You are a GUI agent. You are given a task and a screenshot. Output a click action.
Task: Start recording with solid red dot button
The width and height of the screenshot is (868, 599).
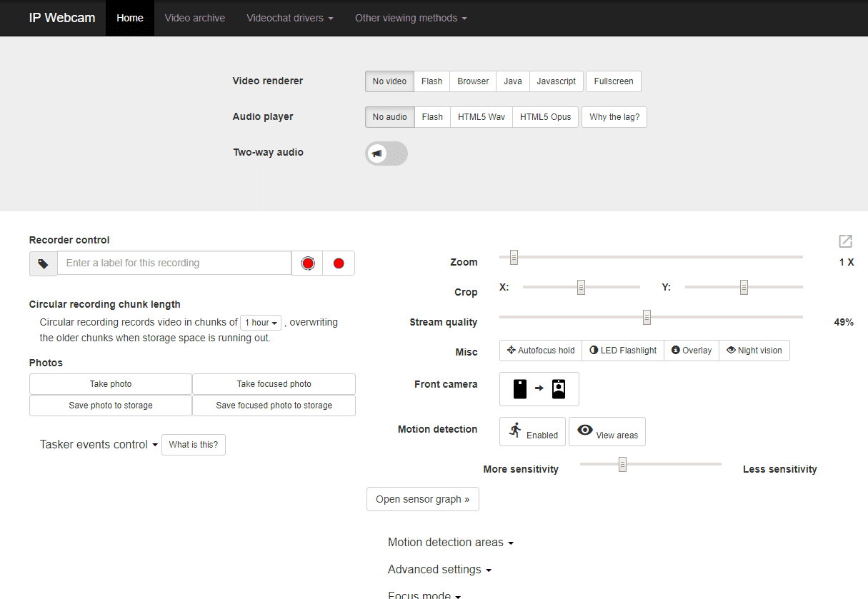(339, 263)
